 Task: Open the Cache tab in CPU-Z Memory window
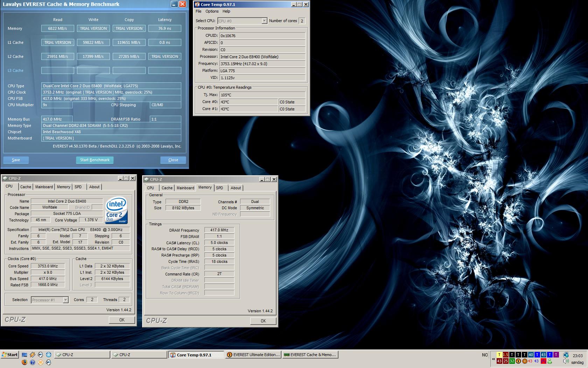click(167, 188)
